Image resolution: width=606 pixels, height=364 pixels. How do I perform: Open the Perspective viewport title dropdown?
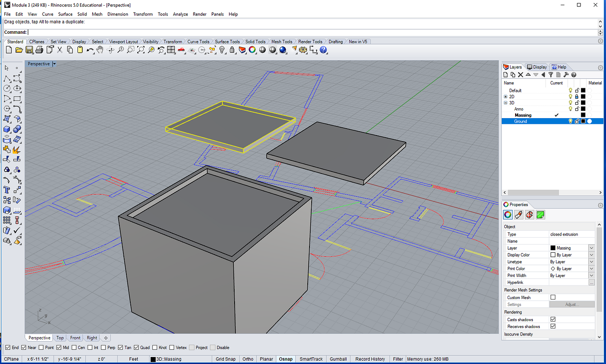click(54, 64)
